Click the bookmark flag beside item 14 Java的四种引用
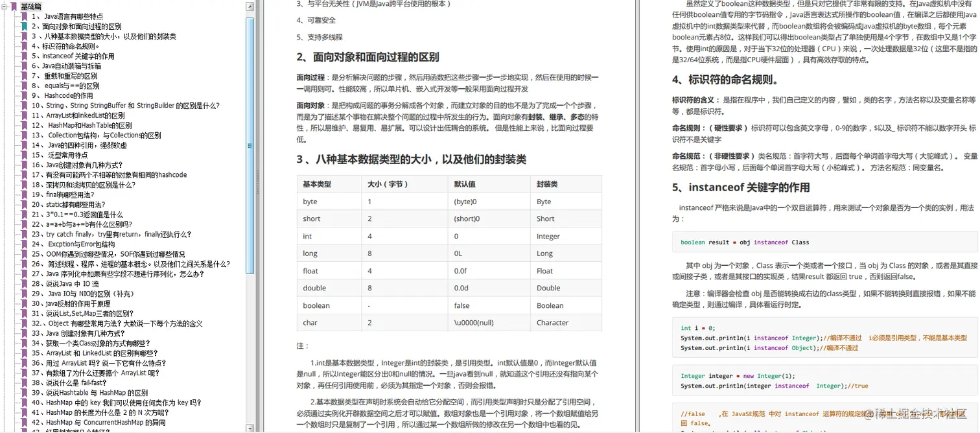The width and height of the screenshot is (980, 433). tap(23, 145)
